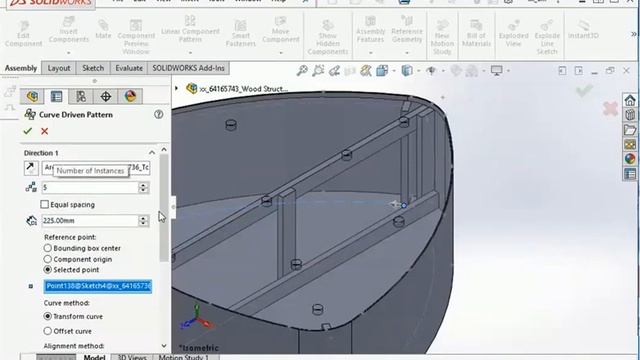
Task: Select Move Component tool
Action: [280, 29]
